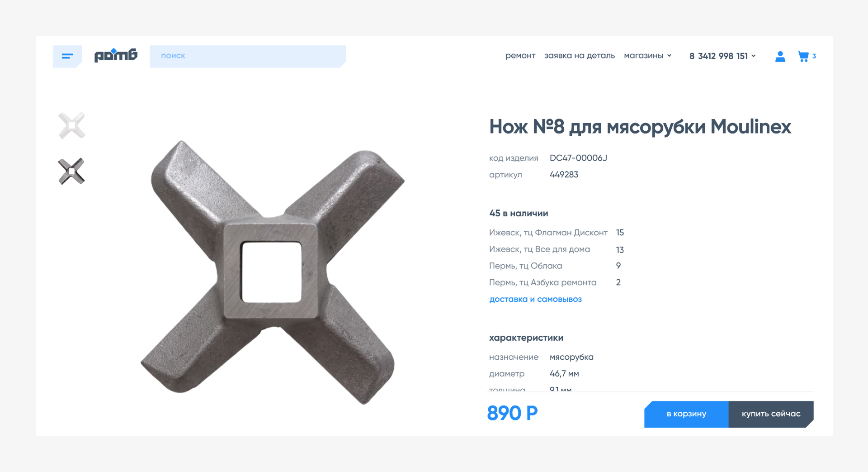
Task: Open the ремонт menu item
Action: (520, 56)
